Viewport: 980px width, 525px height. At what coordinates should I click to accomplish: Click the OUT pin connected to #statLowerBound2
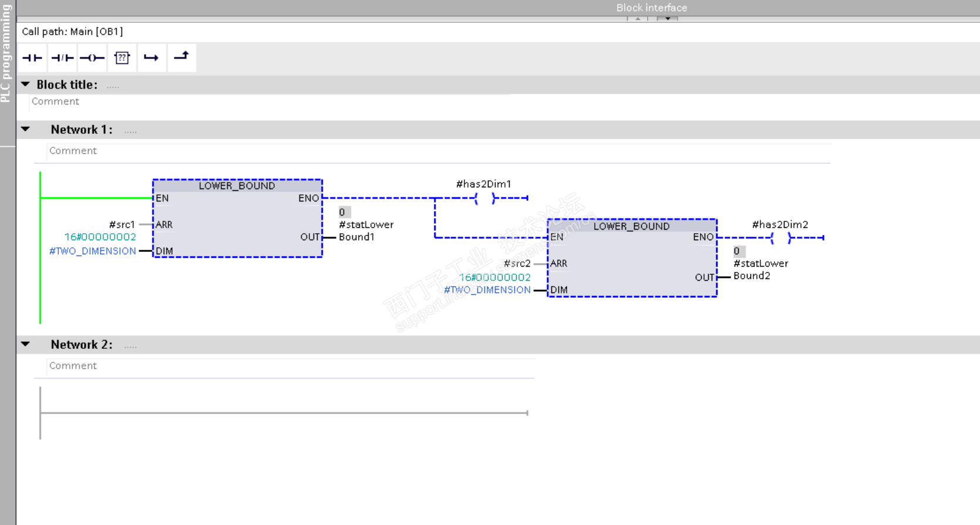point(705,277)
